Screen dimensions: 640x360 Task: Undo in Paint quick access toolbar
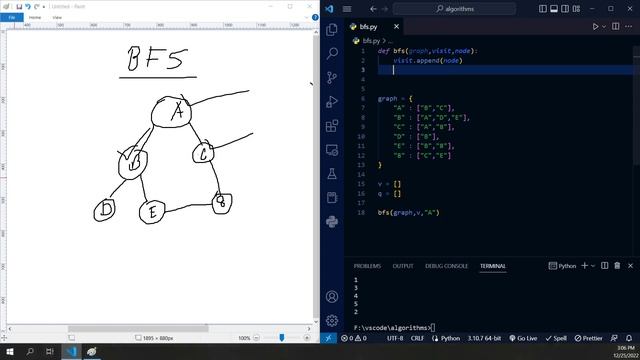click(28, 7)
